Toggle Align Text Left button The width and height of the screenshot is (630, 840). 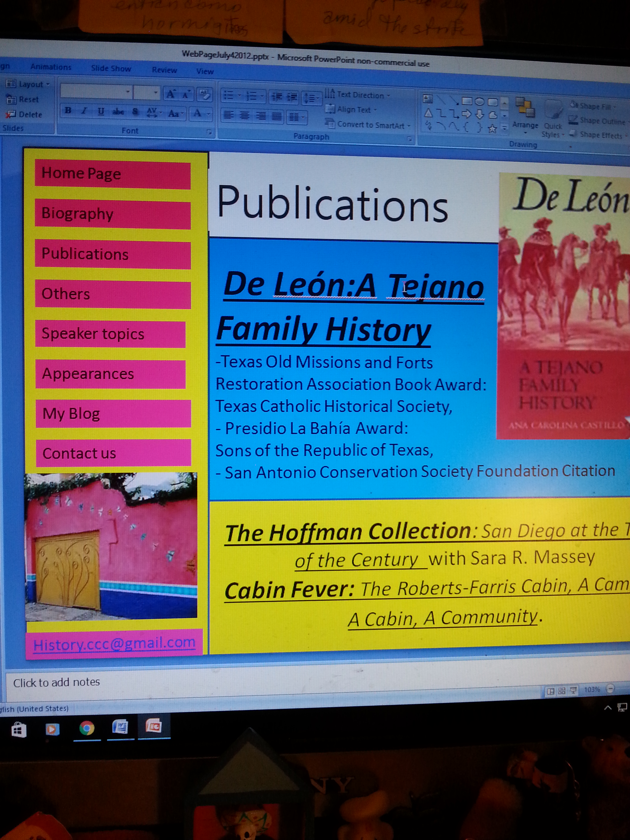click(x=228, y=115)
